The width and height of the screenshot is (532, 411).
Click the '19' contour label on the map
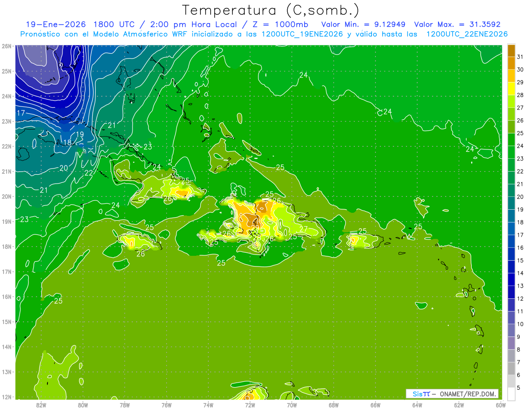pos(80,134)
